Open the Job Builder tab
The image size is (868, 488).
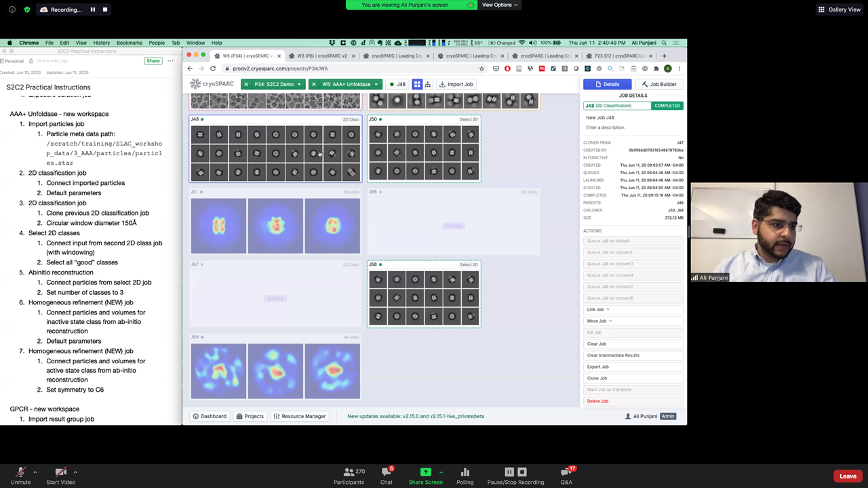(658, 84)
